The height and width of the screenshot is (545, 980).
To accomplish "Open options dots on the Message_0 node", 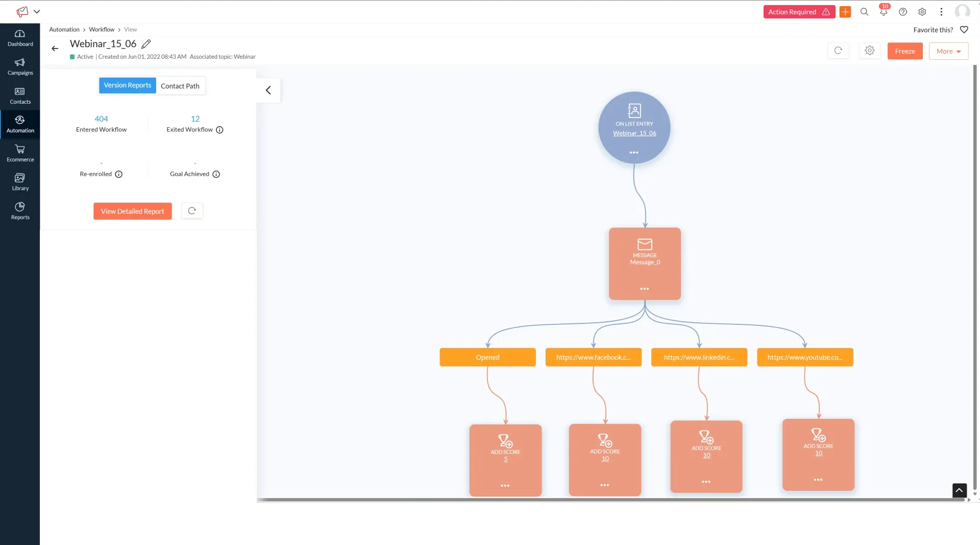I will pyautogui.click(x=645, y=289).
